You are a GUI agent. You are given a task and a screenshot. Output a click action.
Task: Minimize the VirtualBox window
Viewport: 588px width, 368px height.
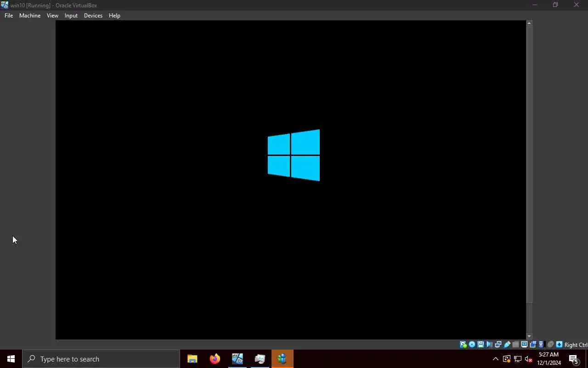coord(535,5)
